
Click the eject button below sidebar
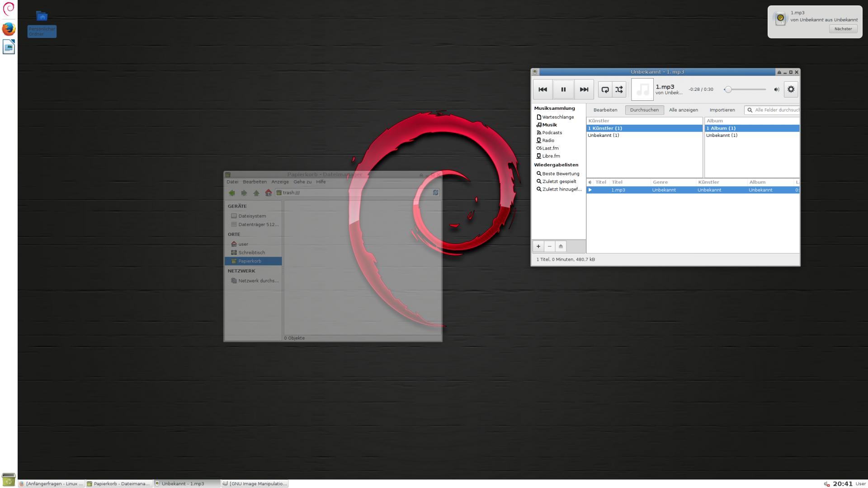click(561, 246)
